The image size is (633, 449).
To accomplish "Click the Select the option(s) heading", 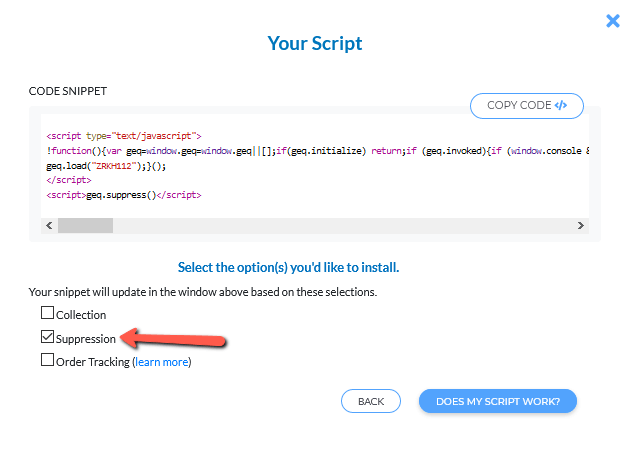I will click(288, 267).
